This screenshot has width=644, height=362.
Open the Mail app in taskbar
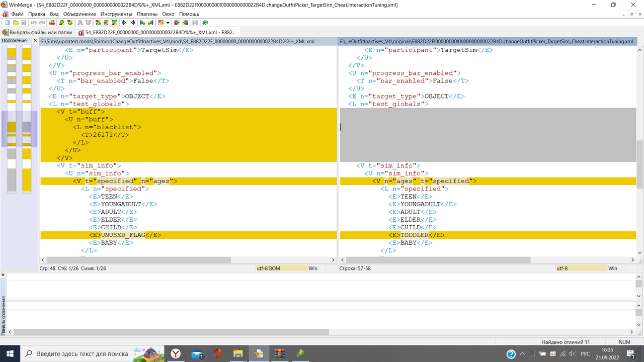point(197,354)
